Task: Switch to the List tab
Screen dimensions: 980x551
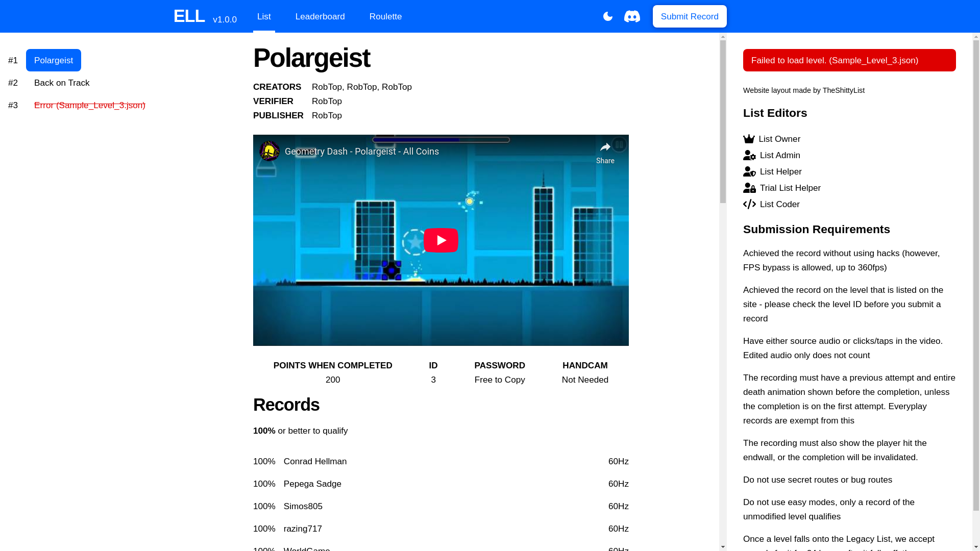Action: (264, 16)
